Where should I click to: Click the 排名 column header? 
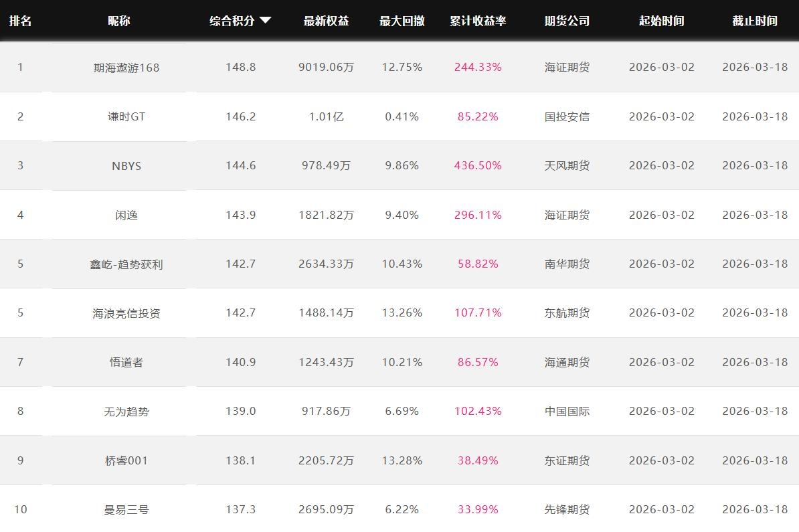20,21
